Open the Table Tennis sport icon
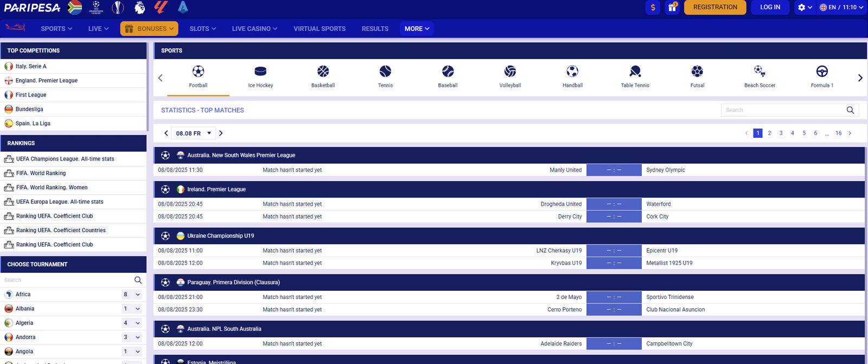Screen dimensions: 868x364 click(x=635, y=72)
